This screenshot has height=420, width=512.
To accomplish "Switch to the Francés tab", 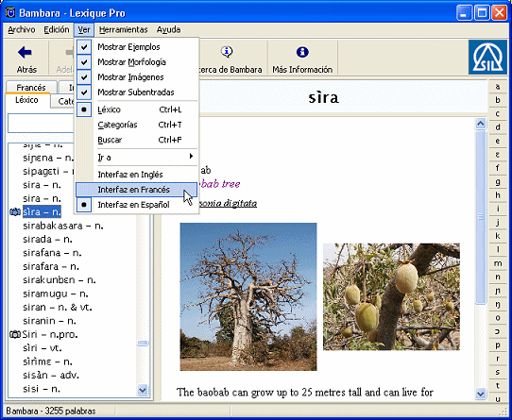I will (31, 88).
